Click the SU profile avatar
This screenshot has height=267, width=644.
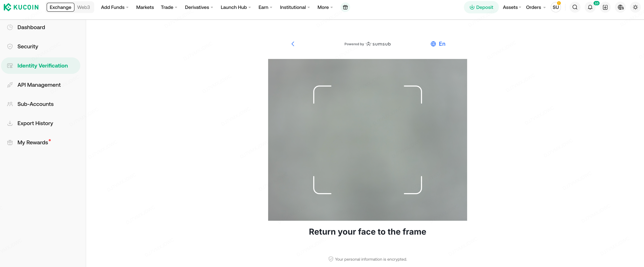click(x=555, y=7)
